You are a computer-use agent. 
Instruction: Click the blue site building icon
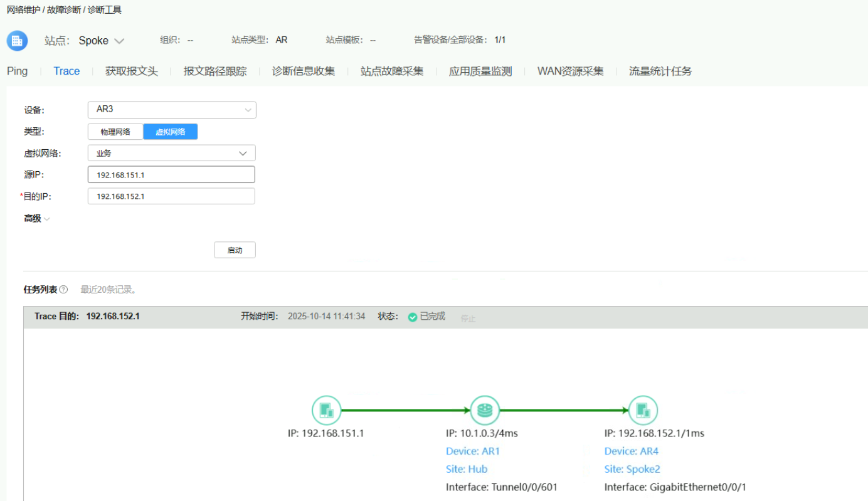click(x=17, y=41)
